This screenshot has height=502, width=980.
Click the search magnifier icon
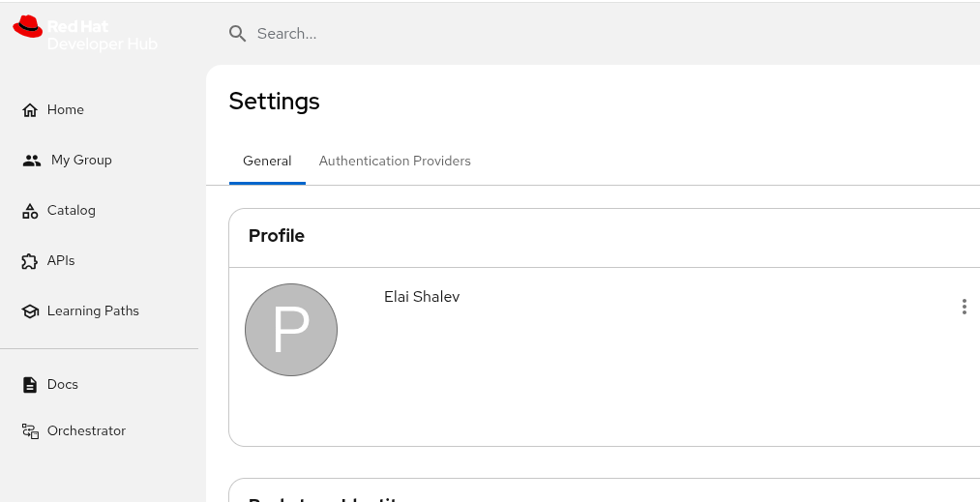point(237,34)
